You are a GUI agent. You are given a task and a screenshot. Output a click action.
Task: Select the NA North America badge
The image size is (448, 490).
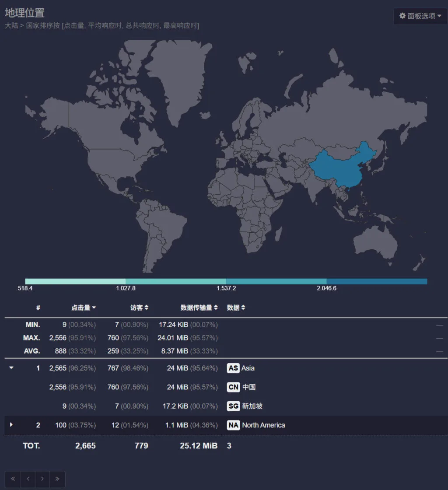(234, 425)
